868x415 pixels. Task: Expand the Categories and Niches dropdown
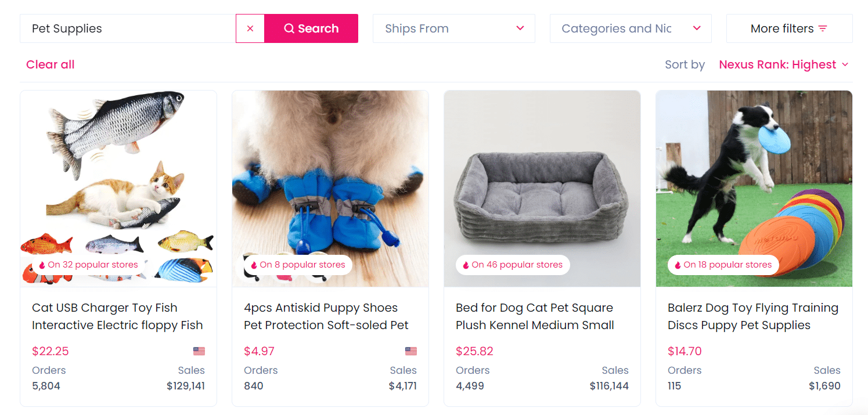(x=630, y=28)
